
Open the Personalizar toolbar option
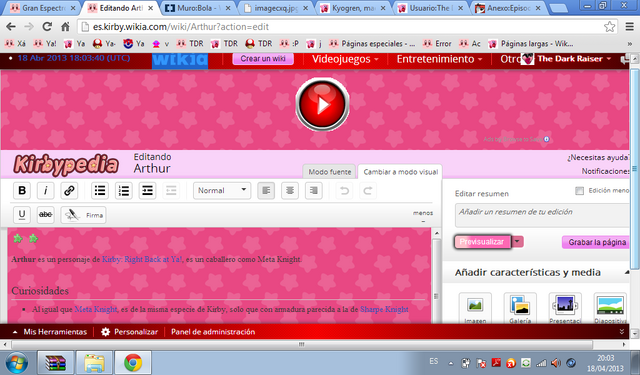pyautogui.click(x=130, y=332)
